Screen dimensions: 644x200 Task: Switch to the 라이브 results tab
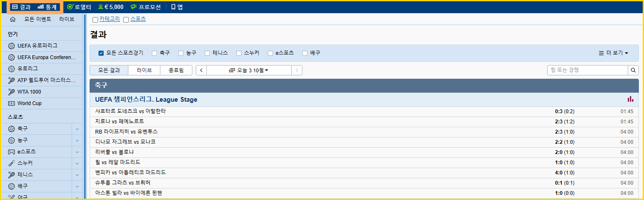pos(144,70)
